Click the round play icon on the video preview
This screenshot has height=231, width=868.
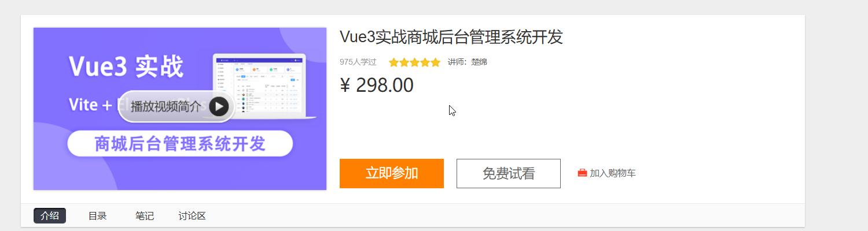[x=219, y=106]
